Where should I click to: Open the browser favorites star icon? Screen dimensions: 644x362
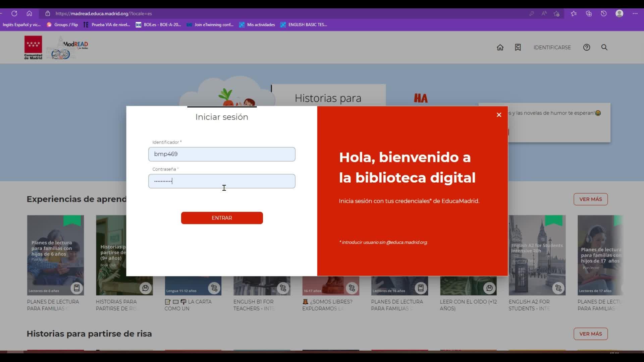(x=574, y=13)
